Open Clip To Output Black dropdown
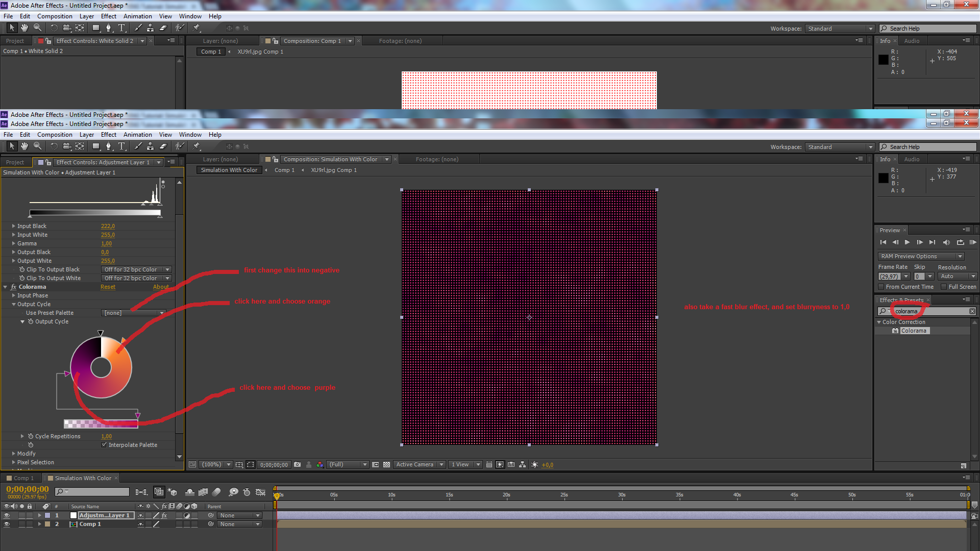 tap(136, 269)
